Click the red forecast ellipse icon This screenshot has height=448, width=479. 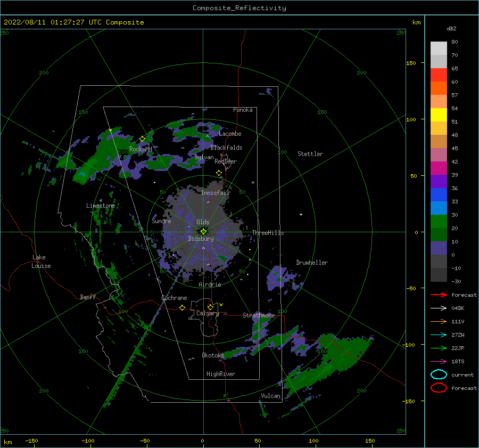coord(439,388)
